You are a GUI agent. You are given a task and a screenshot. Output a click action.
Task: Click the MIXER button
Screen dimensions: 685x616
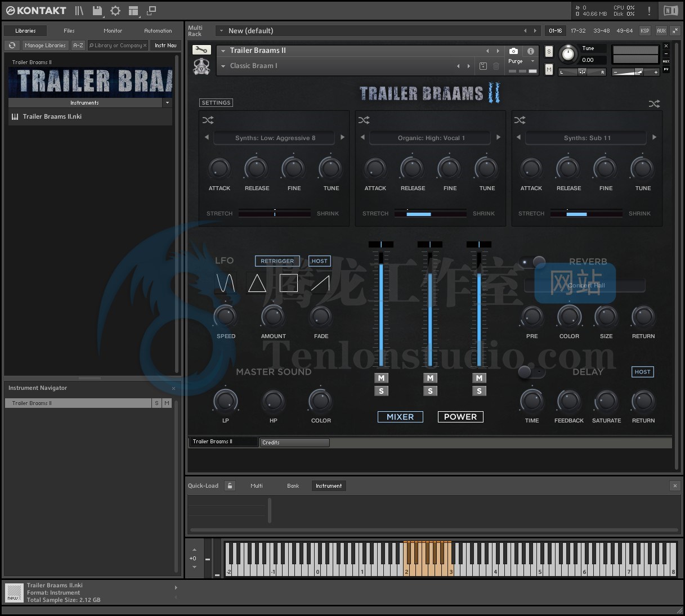[x=400, y=417]
